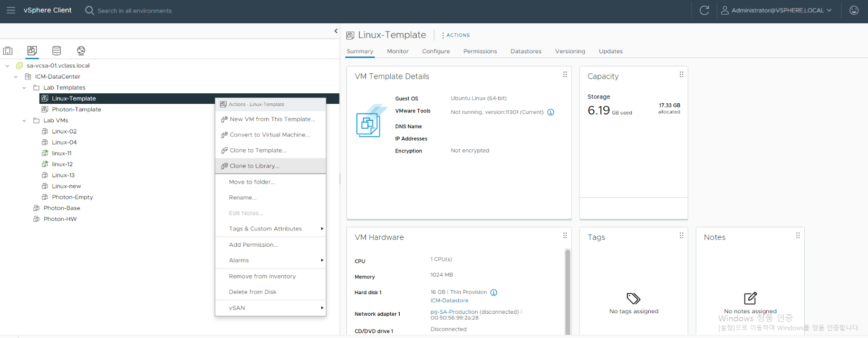
Task: Collapse the ICM-DataCenter tree node
Action: (x=15, y=77)
